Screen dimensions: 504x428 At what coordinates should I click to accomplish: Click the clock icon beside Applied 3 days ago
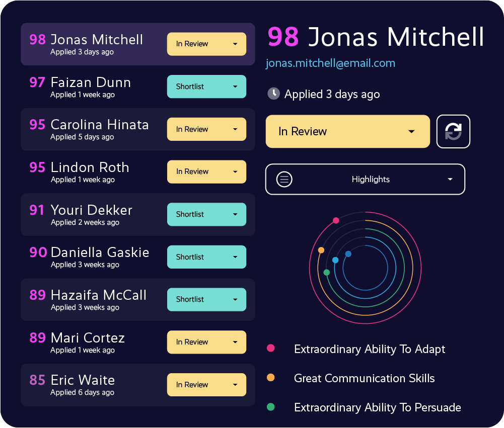(273, 94)
